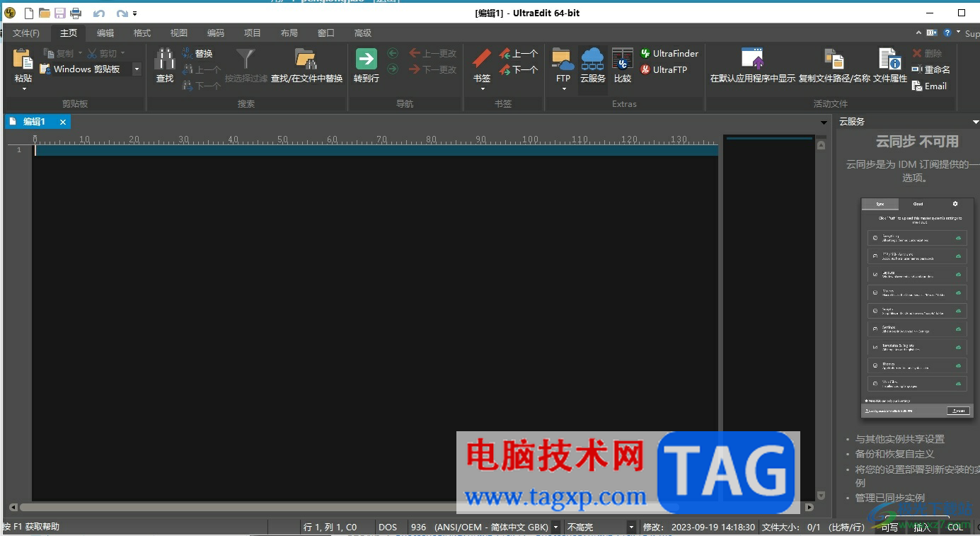The height and width of the screenshot is (536, 980).
Task: Click the horizontal scrollbar thumb
Action: pos(349,507)
